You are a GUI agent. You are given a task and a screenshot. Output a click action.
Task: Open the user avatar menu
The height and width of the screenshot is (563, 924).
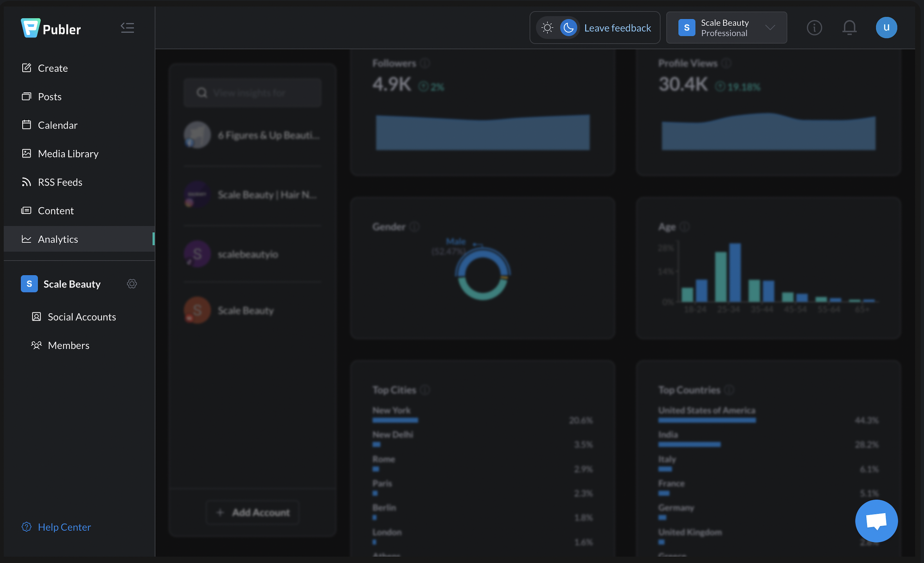pyautogui.click(x=886, y=27)
